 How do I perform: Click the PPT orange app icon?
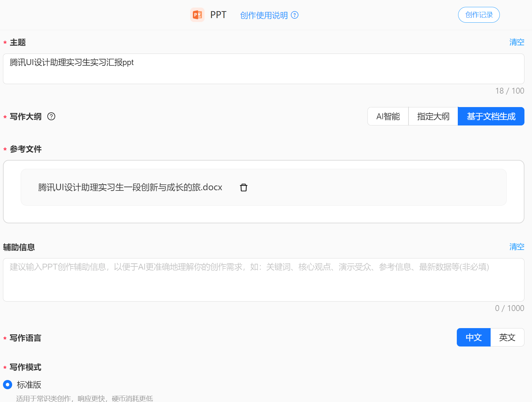click(197, 15)
